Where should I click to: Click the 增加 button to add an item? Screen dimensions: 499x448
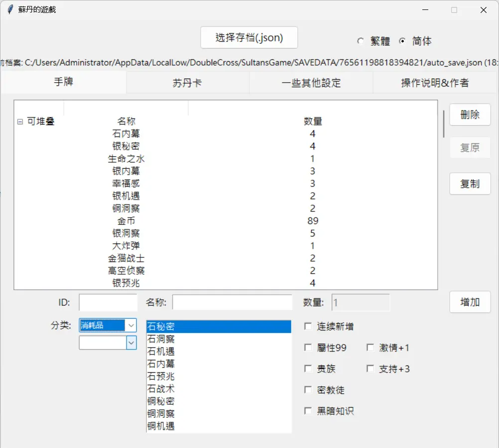470,302
